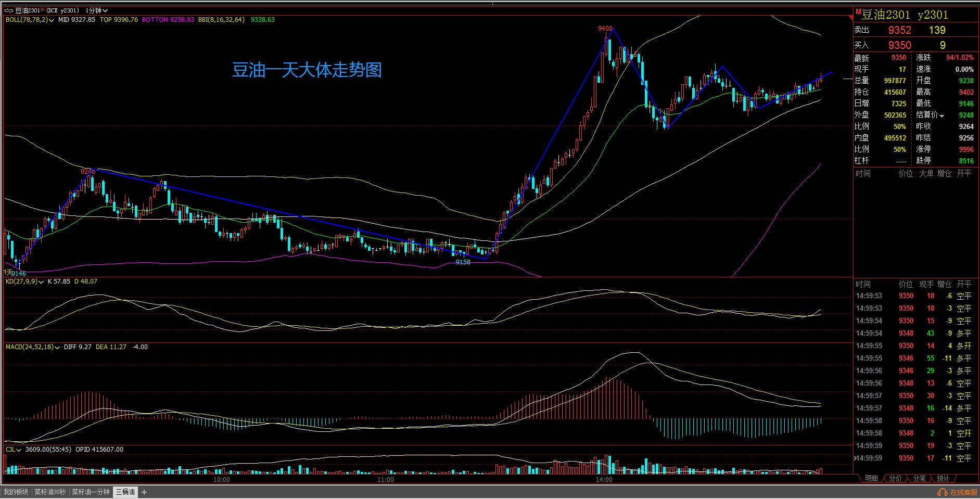Open the 1分钟 timeframe dropdown
This screenshot has width=980, height=499.
[97, 10]
